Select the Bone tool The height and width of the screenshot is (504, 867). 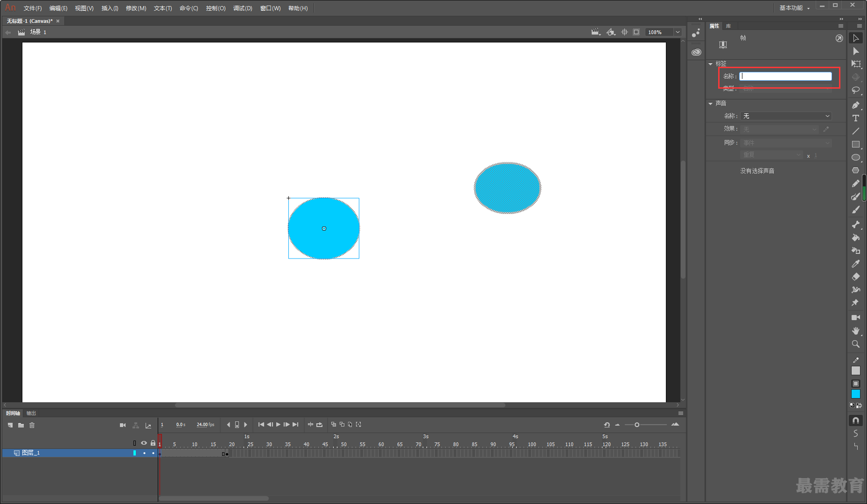(x=855, y=224)
